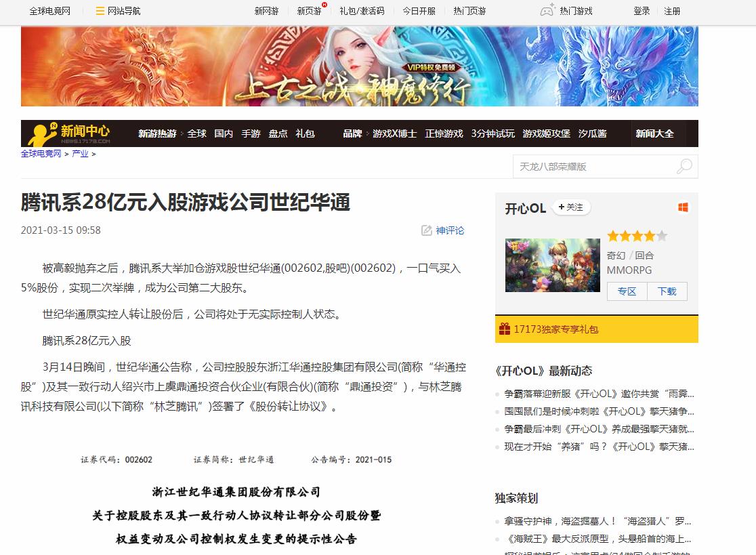Select 礼包 in the news nav bar

[306, 133]
